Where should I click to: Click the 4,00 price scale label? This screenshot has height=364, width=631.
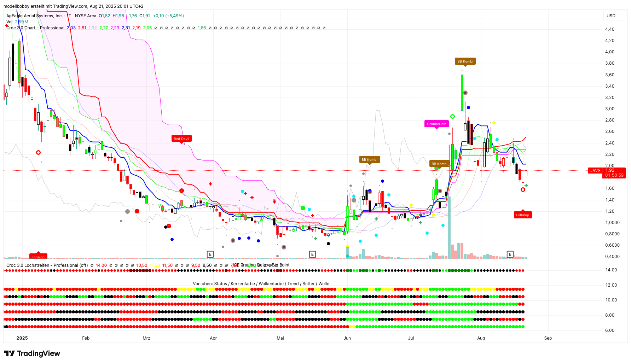click(x=609, y=52)
